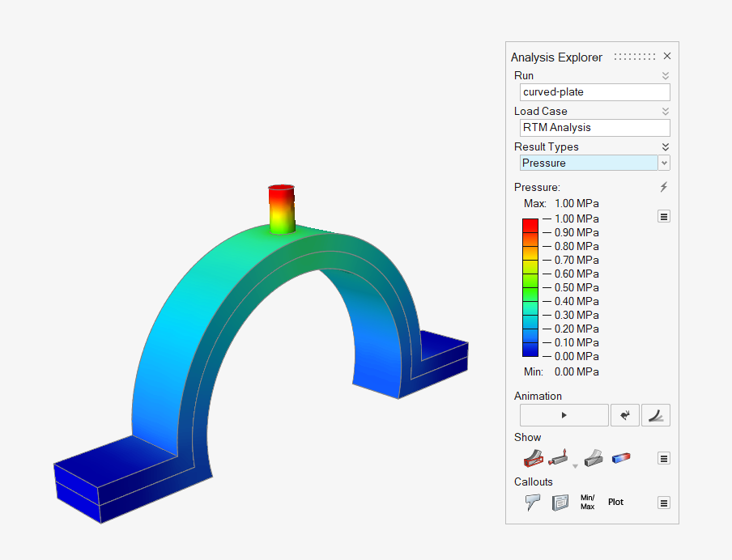The height and width of the screenshot is (560, 732).
Task: Click the deformation curve animation icon
Action: (655, 415)
